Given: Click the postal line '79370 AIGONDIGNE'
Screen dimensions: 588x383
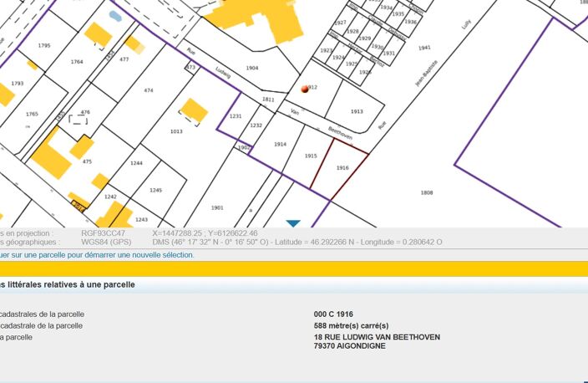Looking at the screenshot, I should coord(349,346).
